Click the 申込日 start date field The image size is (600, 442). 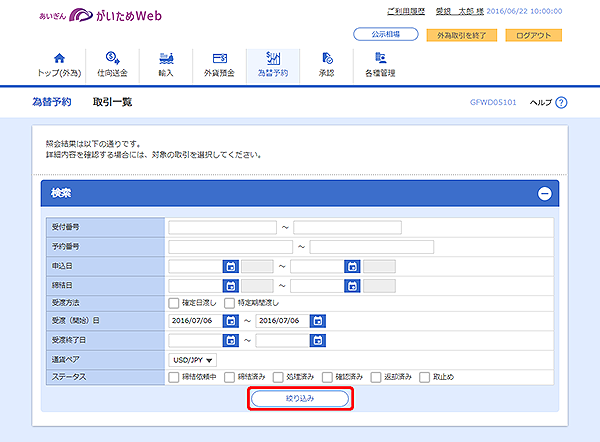coord(196,266)
